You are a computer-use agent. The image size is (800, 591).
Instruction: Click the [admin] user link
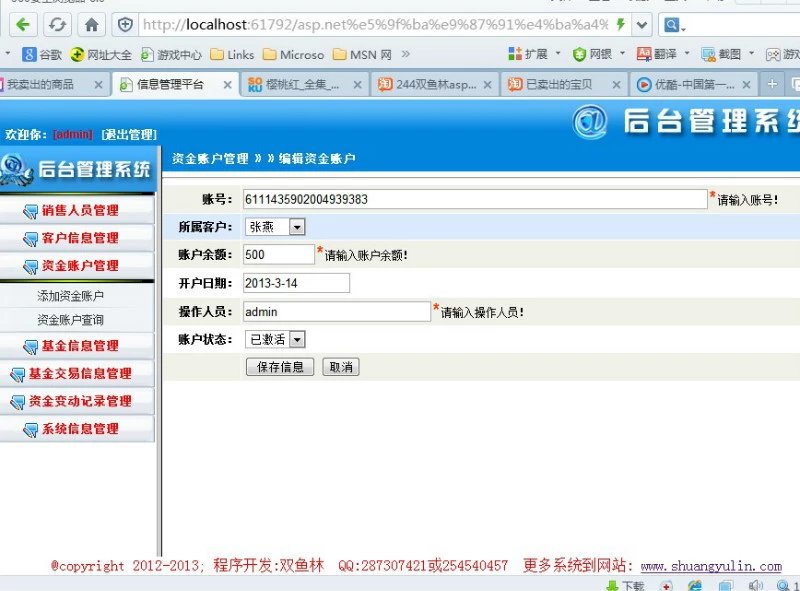tap(73, 134)
